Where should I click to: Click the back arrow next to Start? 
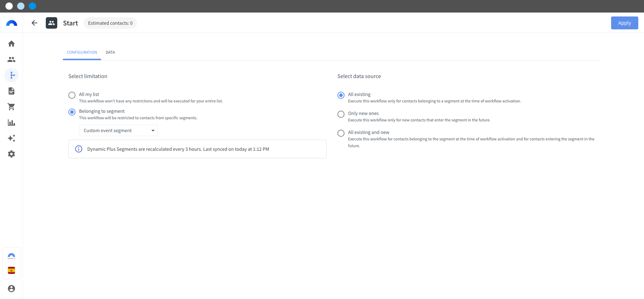[x=34, y=23]
